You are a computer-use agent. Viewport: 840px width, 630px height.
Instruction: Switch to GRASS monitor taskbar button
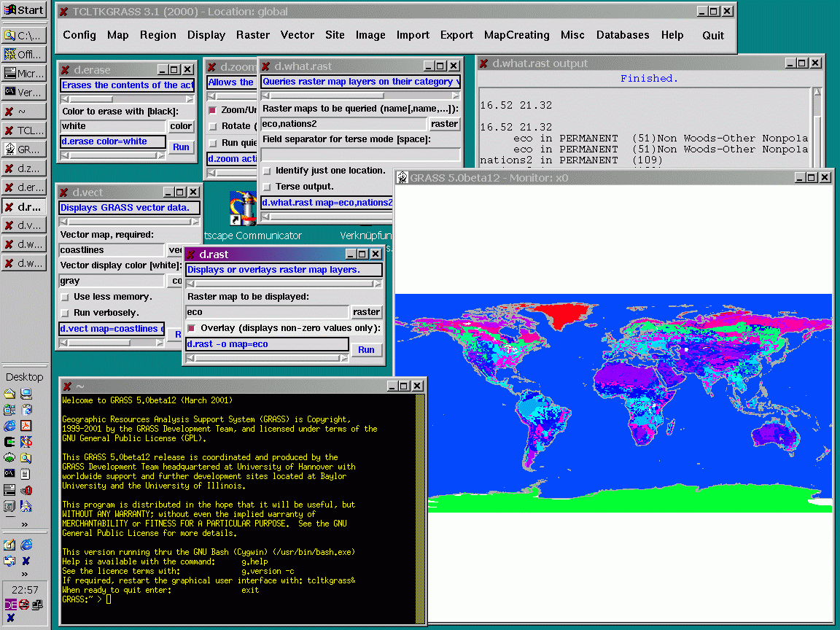[x=23, y=149]
